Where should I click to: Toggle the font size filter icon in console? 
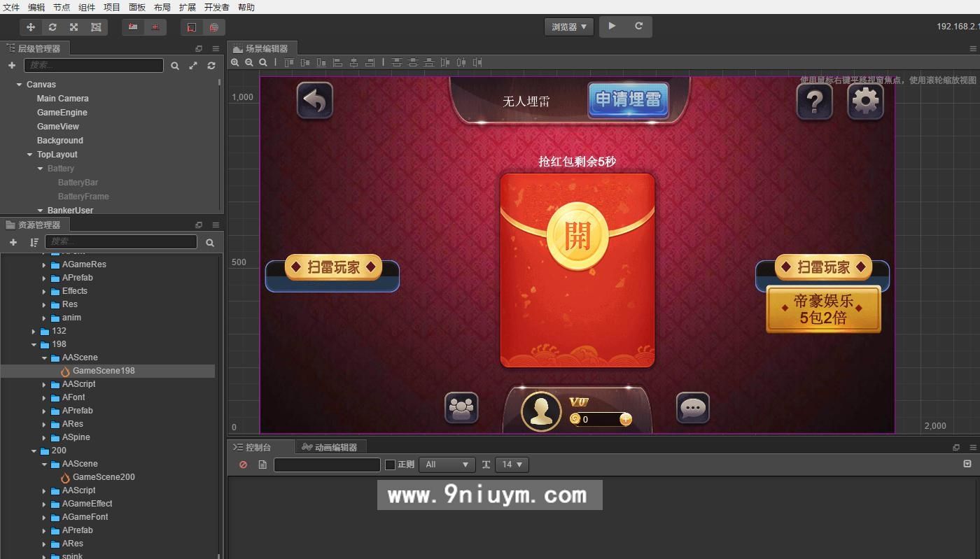point(487,464)
